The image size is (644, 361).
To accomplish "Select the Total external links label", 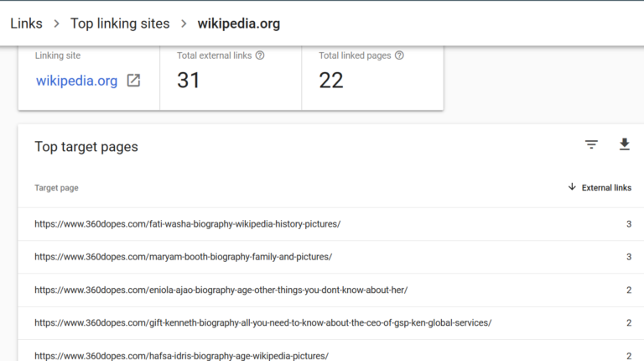I will [x=215, y=55].
